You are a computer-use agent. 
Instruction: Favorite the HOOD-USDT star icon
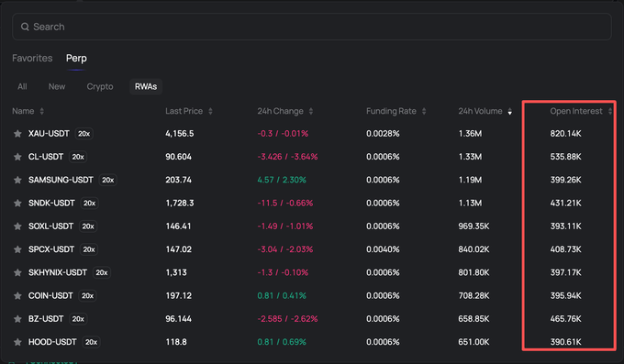pyautogui.click(x=17, y=342)
